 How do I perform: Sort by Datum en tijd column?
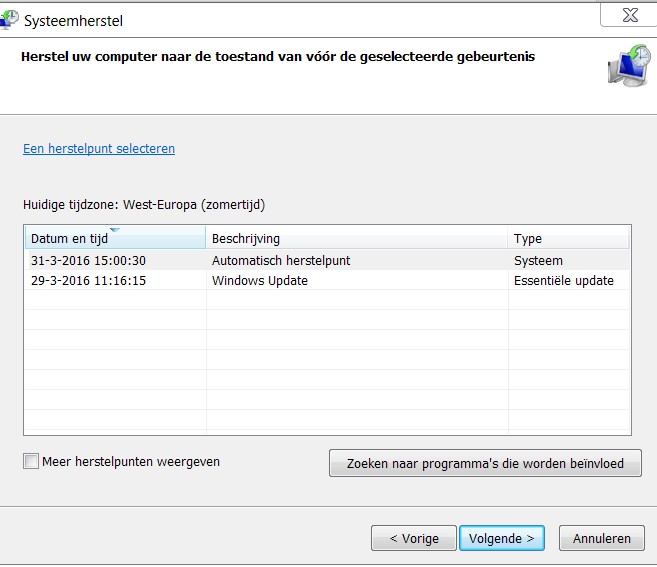[115, 238]
